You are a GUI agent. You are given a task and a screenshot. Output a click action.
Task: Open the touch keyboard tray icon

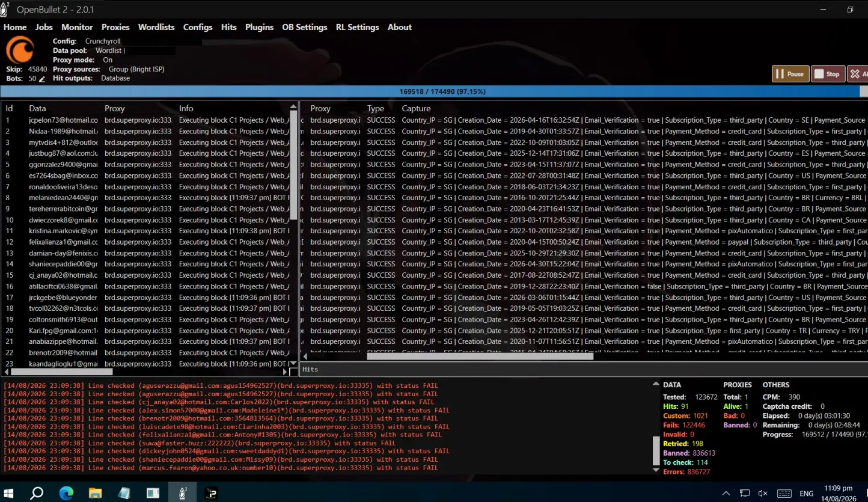click(784, 494)
